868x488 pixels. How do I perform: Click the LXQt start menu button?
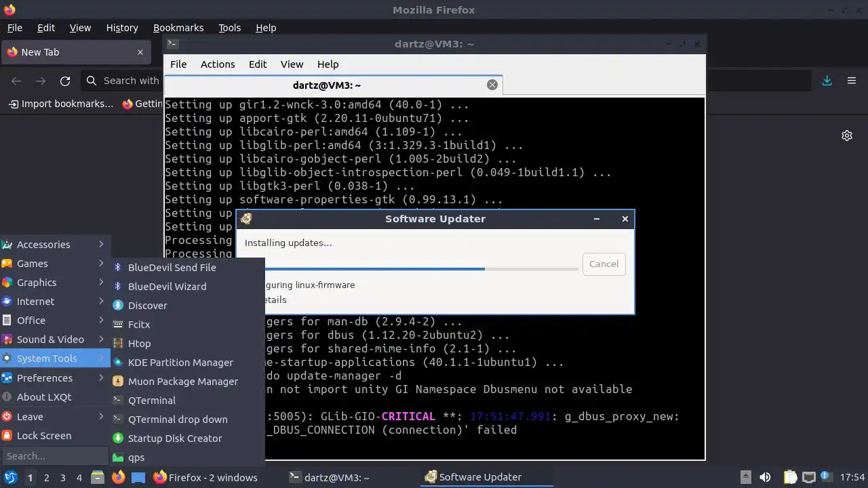[x=10, y=477]
